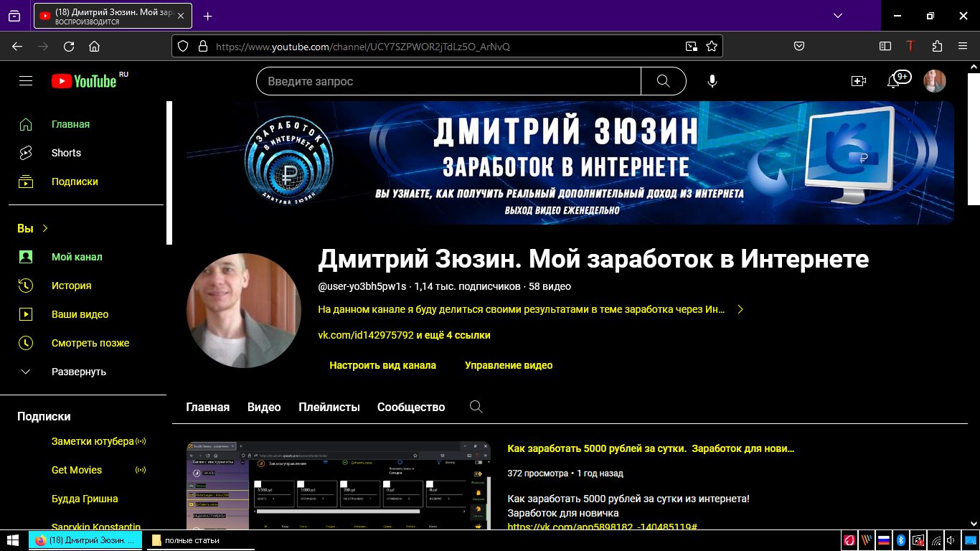This screenshot has height=551, width=980.
Task: Click the YouTube logo
Action: pyautogui.click(x=84, y=81)
